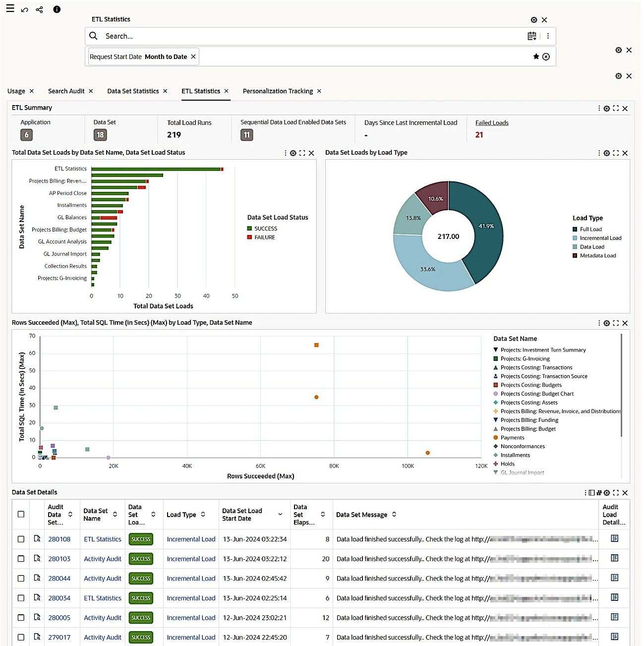Maximize the Data Set Details table
Image resolution: width=644 pixels, height=646 pixels.
click(x=616, y=493)
